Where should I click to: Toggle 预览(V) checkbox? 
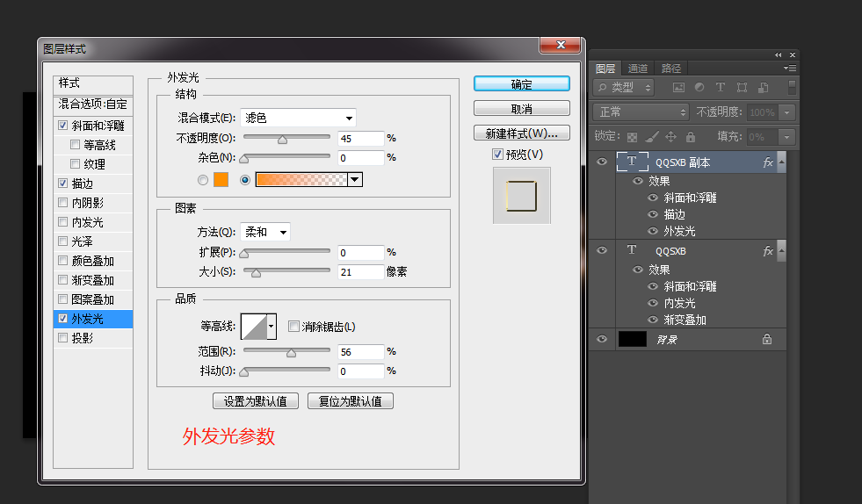[497, 155]
